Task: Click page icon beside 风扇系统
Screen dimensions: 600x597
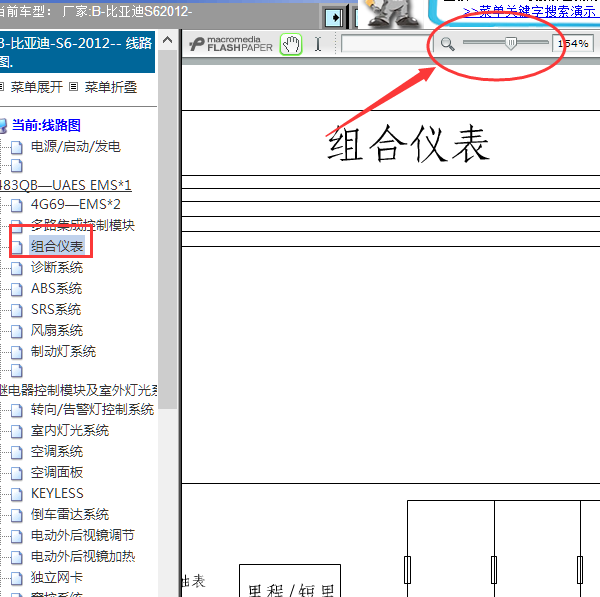Action: [16, 332]
